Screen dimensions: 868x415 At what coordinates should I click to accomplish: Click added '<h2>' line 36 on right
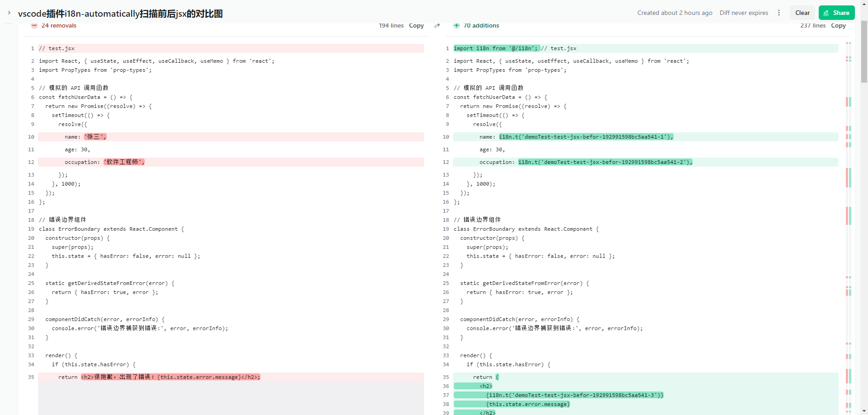click(x=646, y=386)
